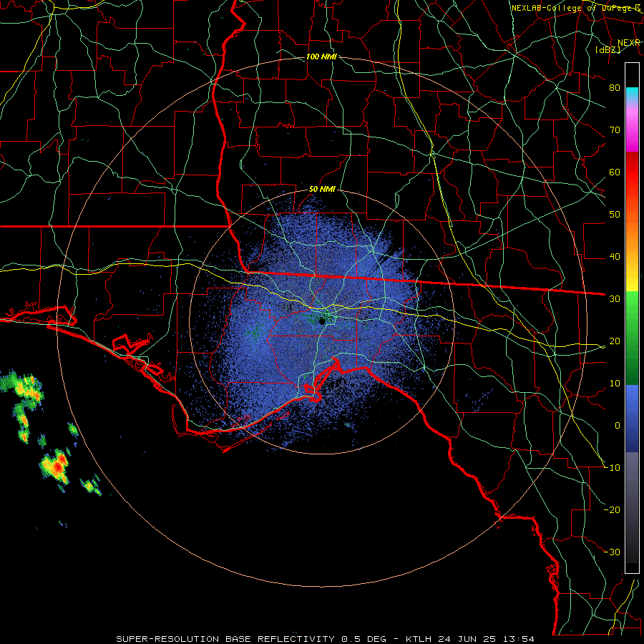The image size is (644, 644).
Task: Click the 30 value on dBZ scale
Action: click(x=615, y=299)
